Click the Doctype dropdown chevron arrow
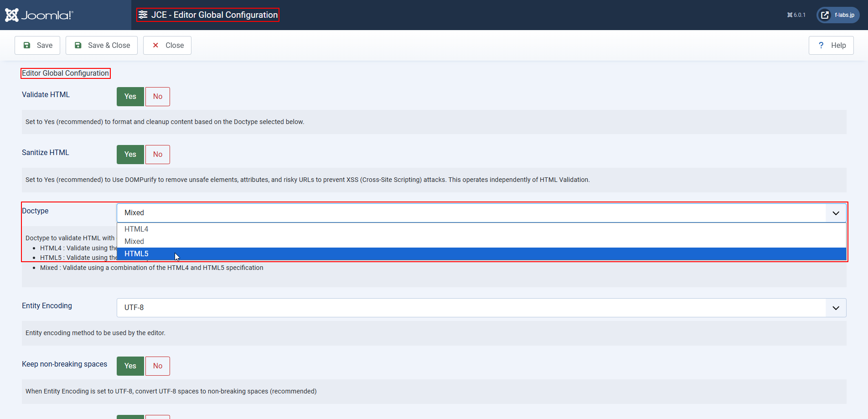 pyautogui.click(x=836, y=213)
